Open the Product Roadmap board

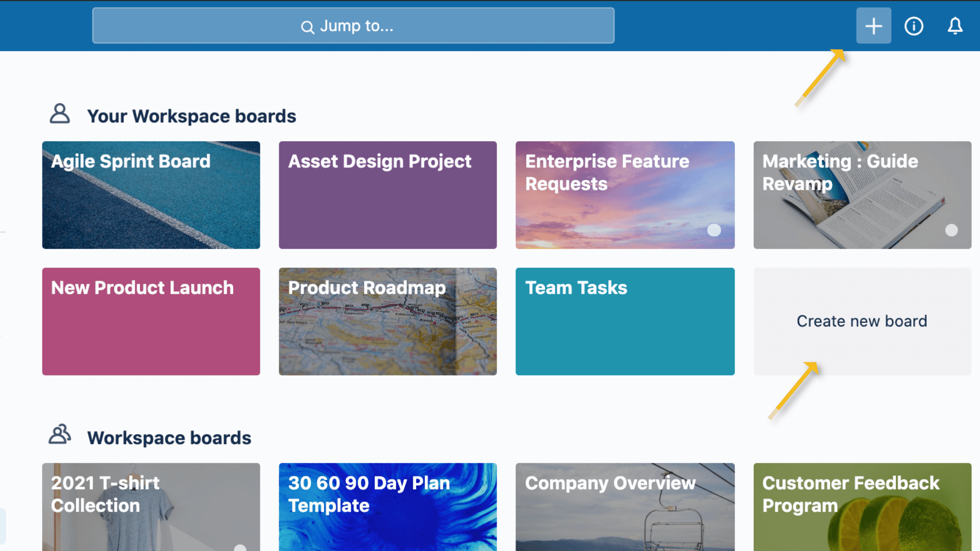[x=388, y=321]
